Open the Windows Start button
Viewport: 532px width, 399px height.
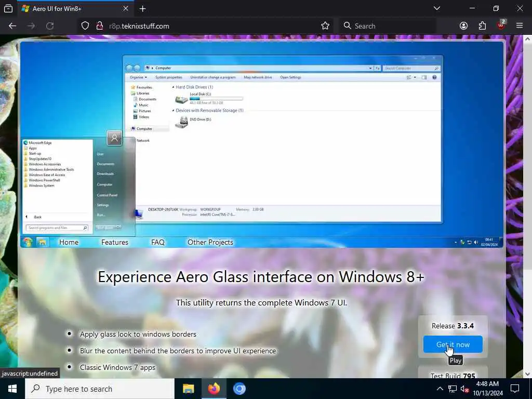click(12, 389)
